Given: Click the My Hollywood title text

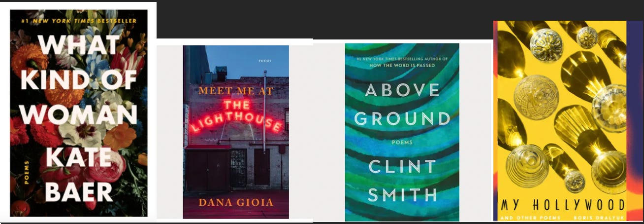Looking at the screenshot, I should [562, 205].
